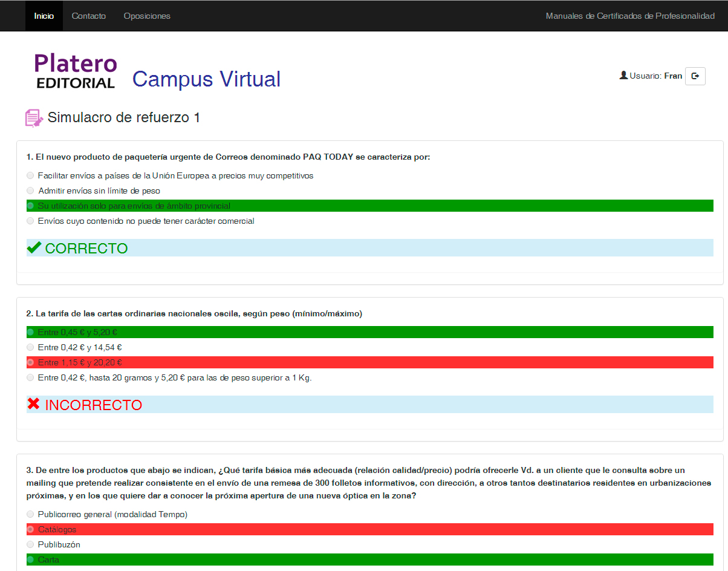This screenshot has height=571, width=728.
Task: Click the Simulacro de refuerzo 1 title
Action: (x=124, y=117)
